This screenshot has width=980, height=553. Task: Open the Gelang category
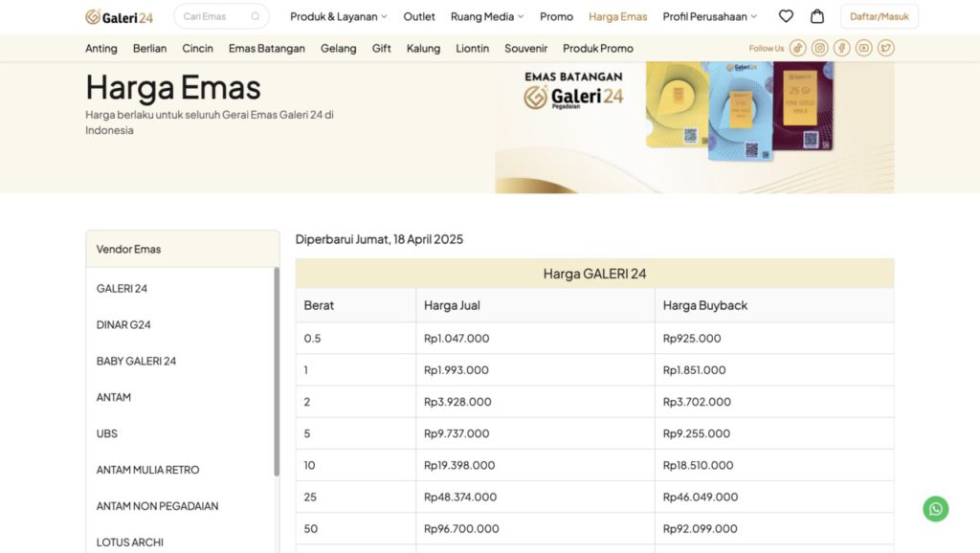pyautogui.click(x=338, y=48)
